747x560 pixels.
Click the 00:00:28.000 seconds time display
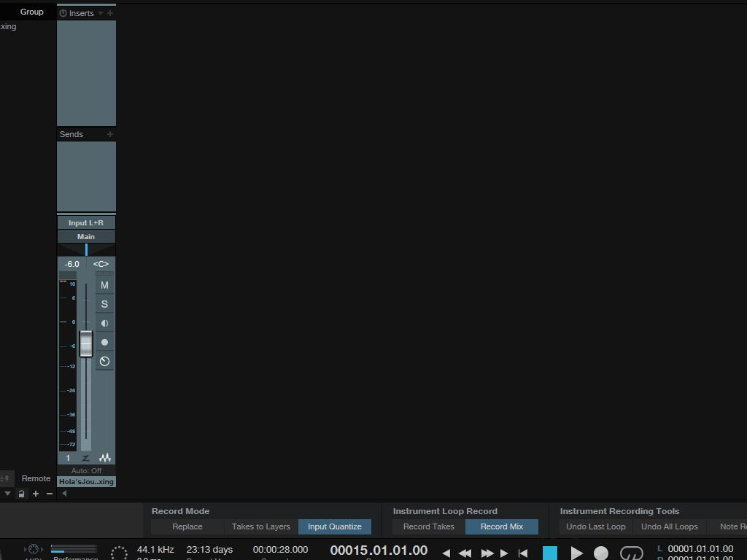tap(281, 550)
